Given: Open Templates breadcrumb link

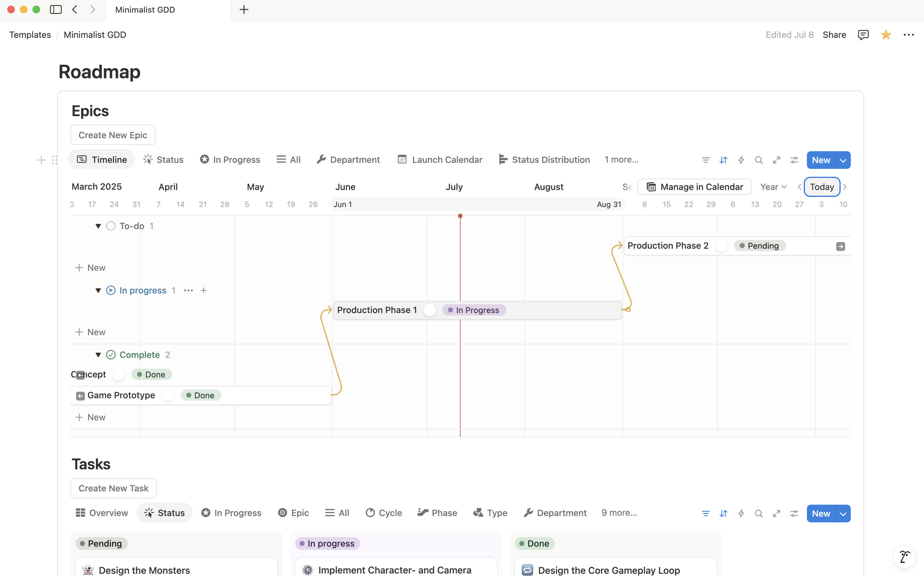Looking at the screenshot, I should 30,35.
